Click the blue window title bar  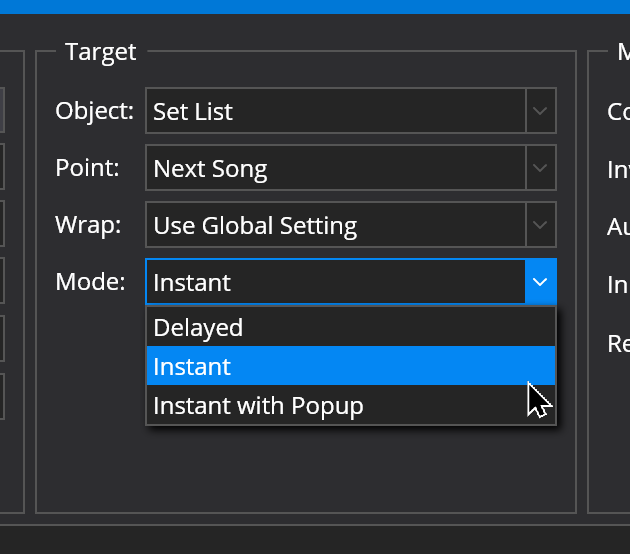315,7
